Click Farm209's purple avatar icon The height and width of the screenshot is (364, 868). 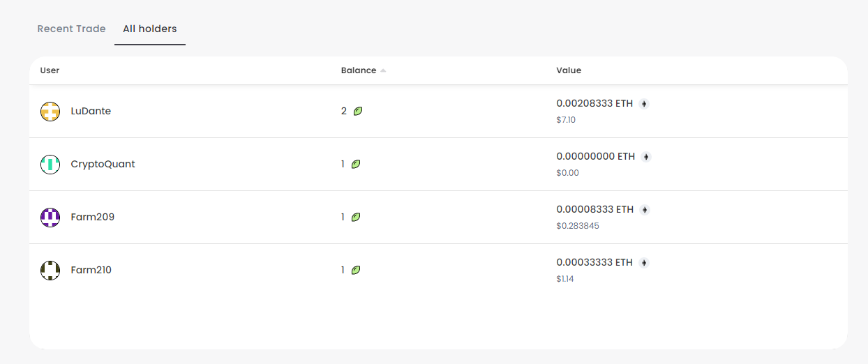(50, 218)
